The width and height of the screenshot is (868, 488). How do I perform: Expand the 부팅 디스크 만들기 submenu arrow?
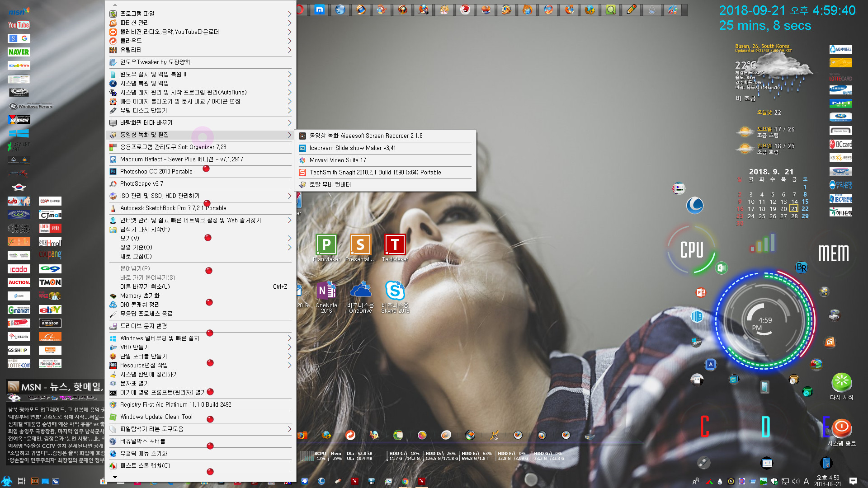coord(289,110)
